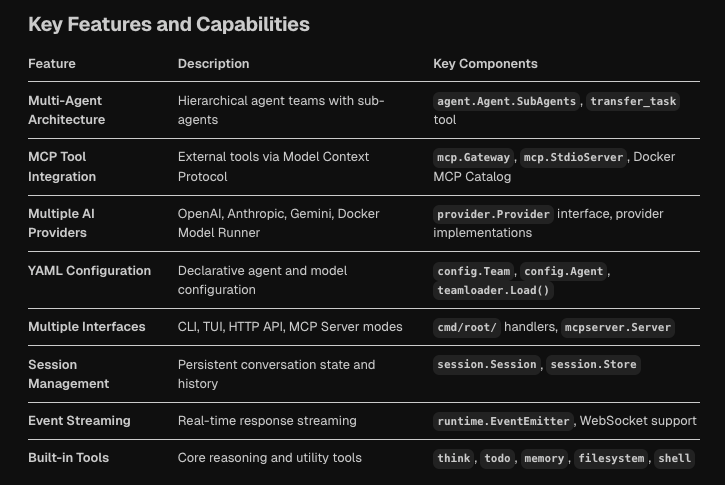Click the Key Features and Capabilities heading

[x=169, y=24]
